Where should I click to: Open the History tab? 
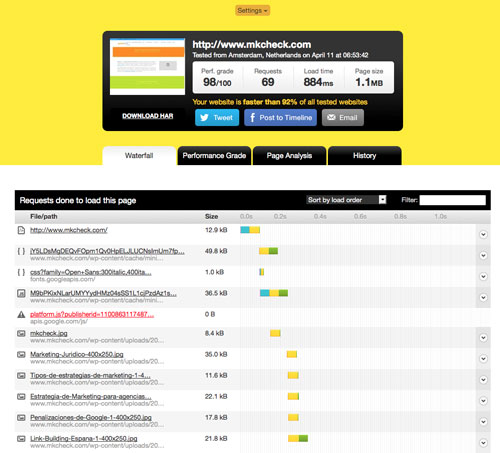coord(365,156)
